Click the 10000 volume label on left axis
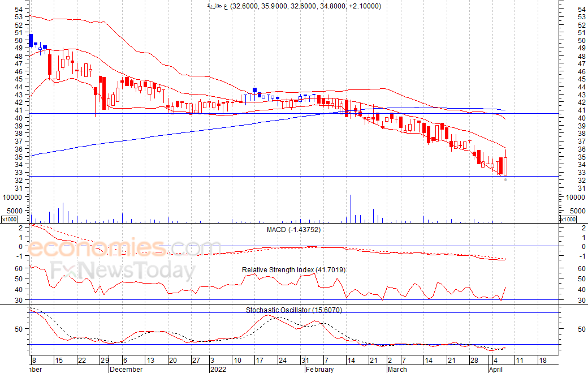The width and height of the screenshot is (588, 373). point(12,198)
